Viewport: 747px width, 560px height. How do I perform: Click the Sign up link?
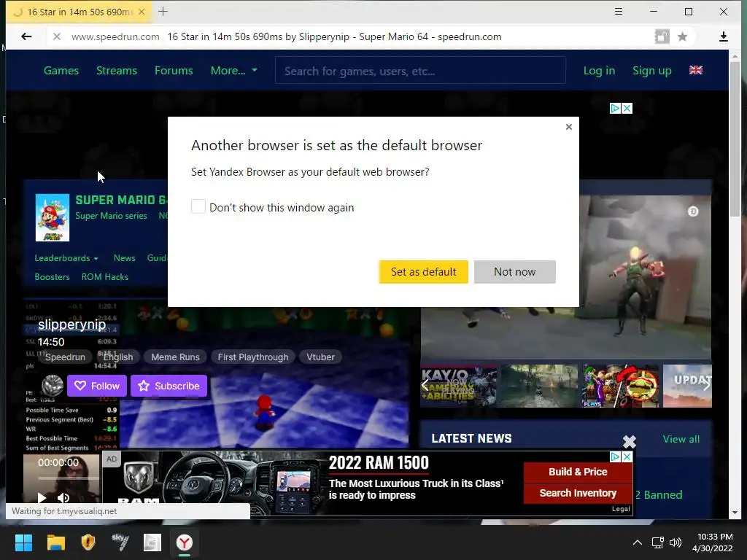(x=651, y=71)
